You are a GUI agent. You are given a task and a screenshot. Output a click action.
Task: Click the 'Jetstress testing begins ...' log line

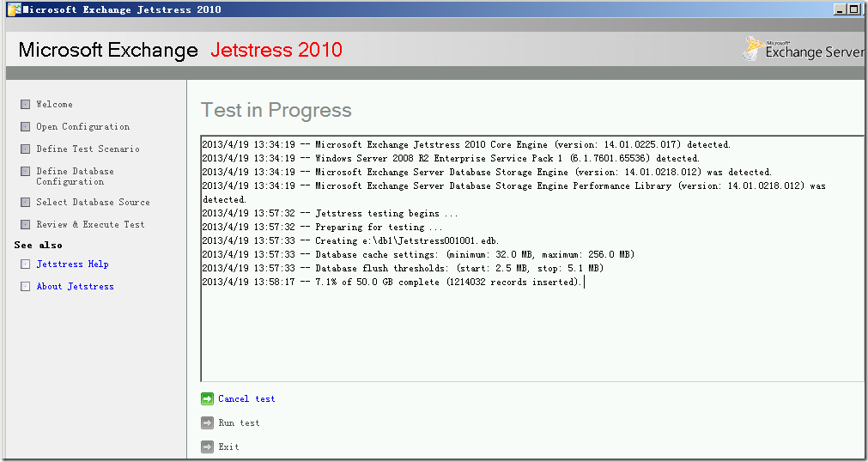click(x=330, y=213)
